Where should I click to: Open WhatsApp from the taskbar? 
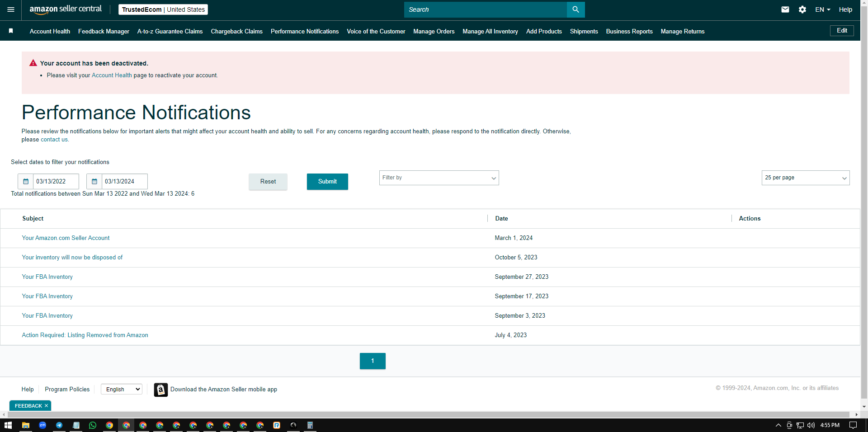point(93,425)
